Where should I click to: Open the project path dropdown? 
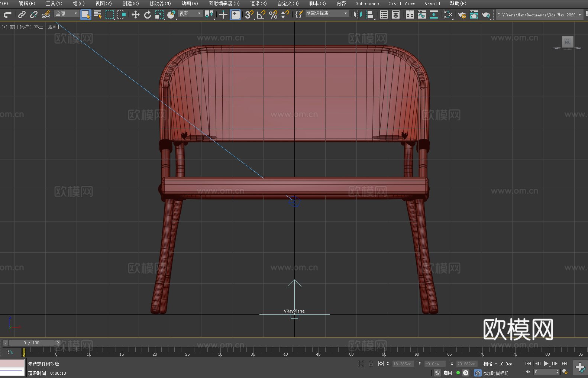539,15
